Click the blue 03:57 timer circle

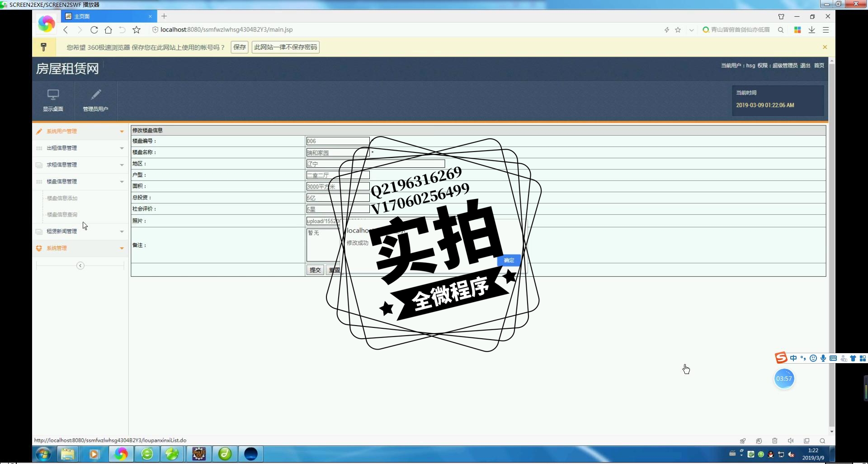(x=784, y=379)
